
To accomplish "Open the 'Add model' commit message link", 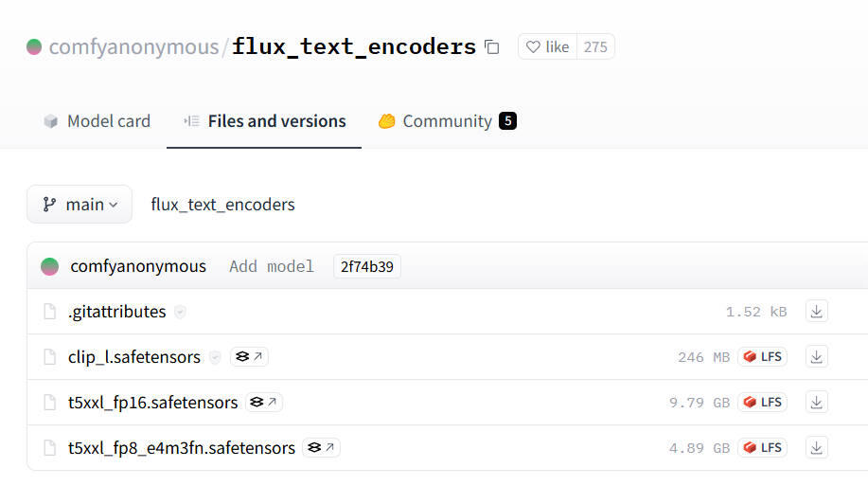I will click(x=272, y=266).
